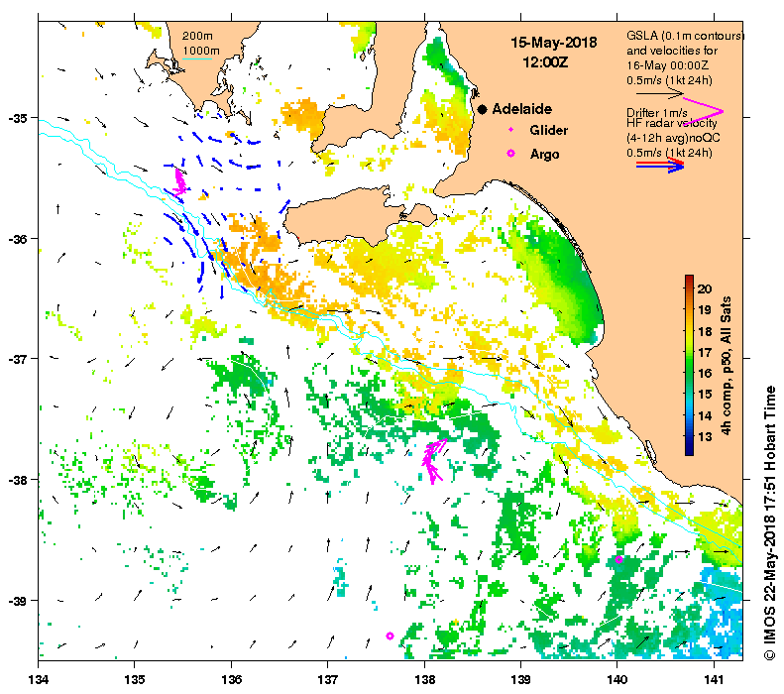
Task: Click the '-39' latitude axis label
Action: 18,600
